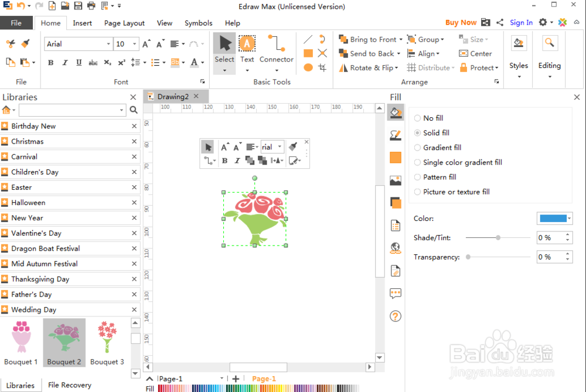Click the share icon near Sign In
This screenshot has height=392, width=586.
tap(500, 22)
